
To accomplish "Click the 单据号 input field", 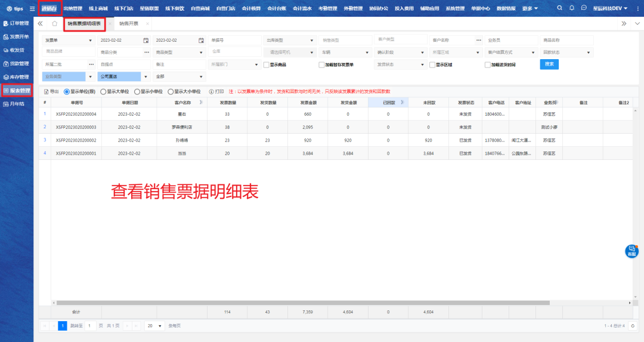I will 234,40.
